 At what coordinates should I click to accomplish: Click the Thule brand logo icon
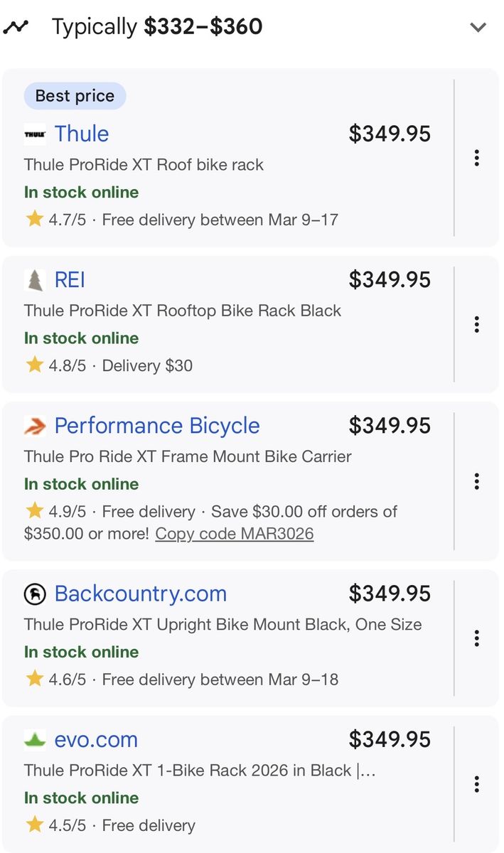click(x=35, y=134)
